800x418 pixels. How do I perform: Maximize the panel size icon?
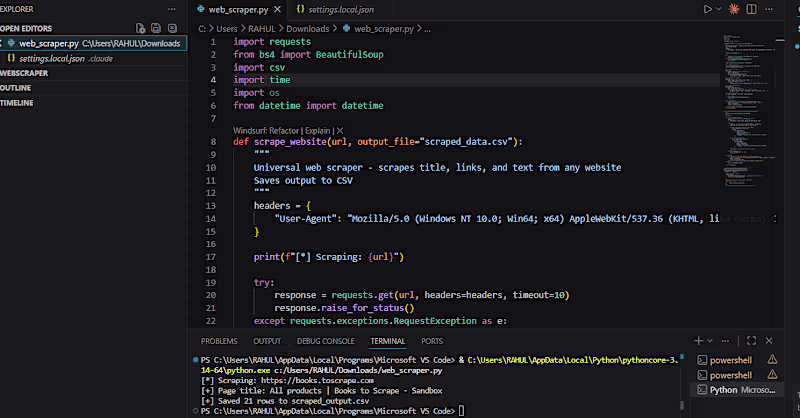(x=752, y=340)
